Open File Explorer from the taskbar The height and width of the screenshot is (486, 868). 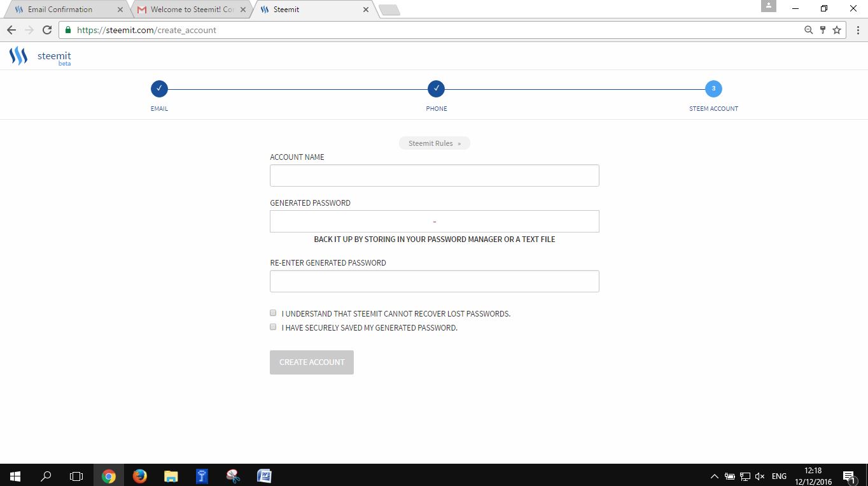point(171,476)
